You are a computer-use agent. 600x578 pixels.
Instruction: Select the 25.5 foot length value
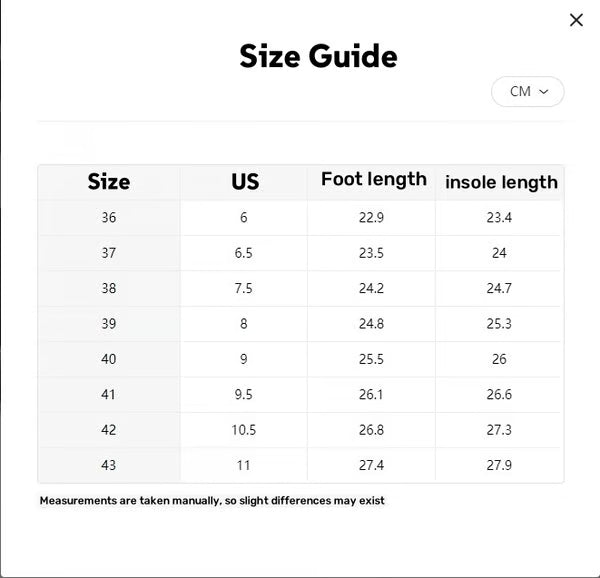click(371, 359)
